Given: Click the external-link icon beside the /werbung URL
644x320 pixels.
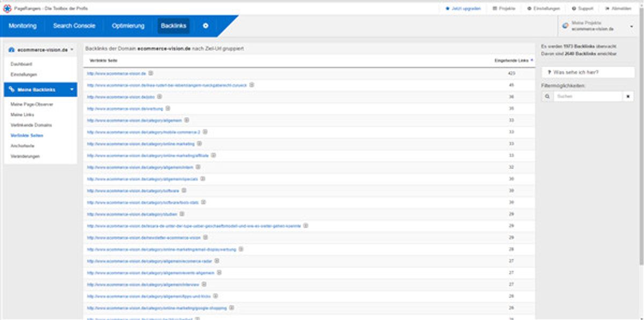Looking at the screenshot, I should click(x=168, y=108).
